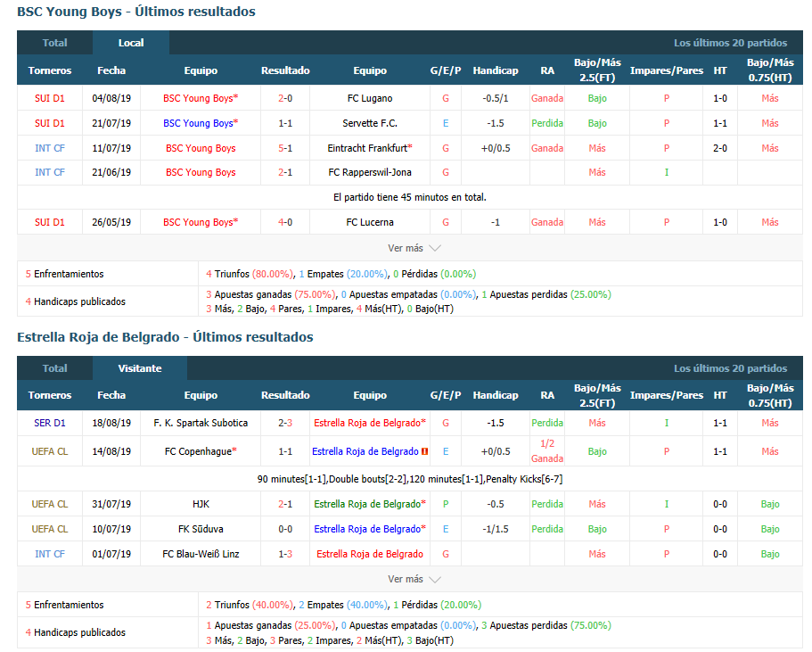Open FC Lugano team link
The image size is (812, 652).
370,98
